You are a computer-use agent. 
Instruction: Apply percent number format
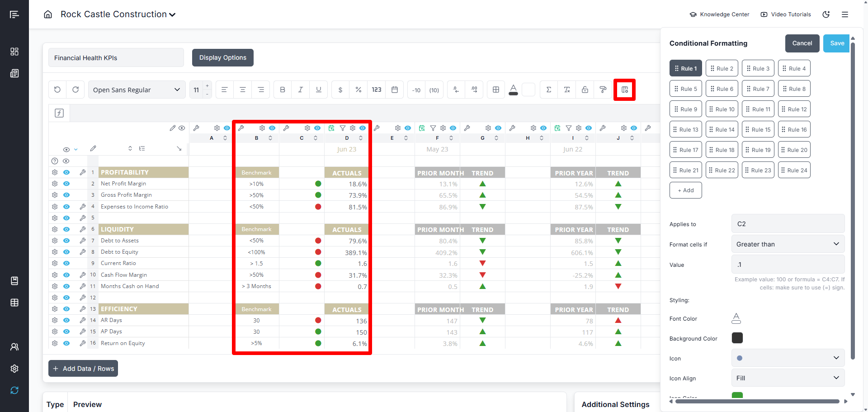click(359, 90)
